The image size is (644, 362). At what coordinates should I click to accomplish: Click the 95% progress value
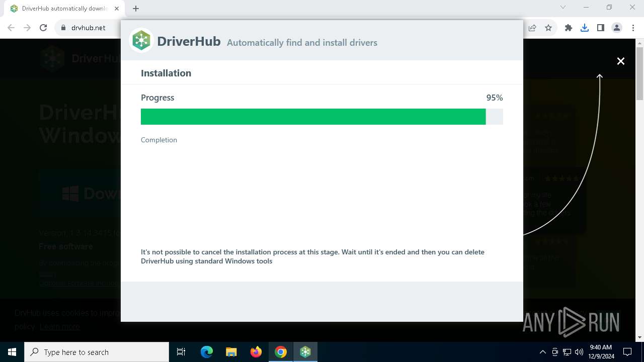click(x=495, y=98)
